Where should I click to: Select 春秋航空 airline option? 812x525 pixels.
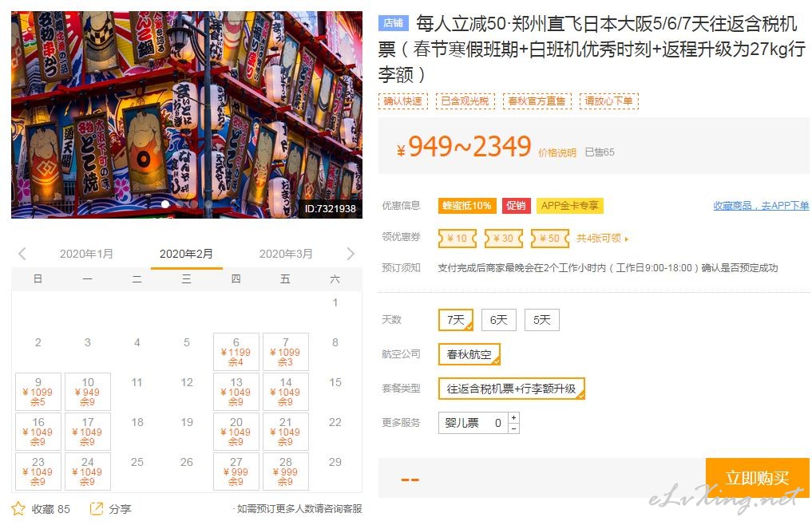tap(469, 355)
